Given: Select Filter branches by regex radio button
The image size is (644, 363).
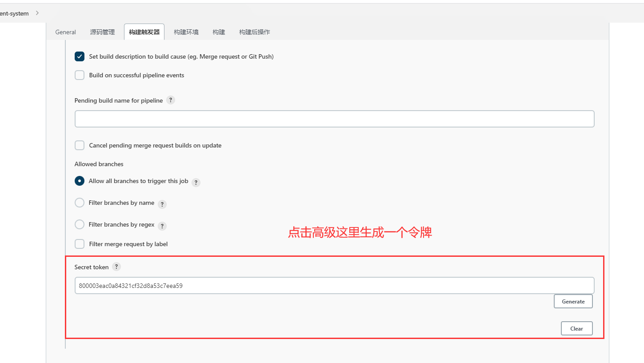Looking at the screenshot, I should 80,224.
